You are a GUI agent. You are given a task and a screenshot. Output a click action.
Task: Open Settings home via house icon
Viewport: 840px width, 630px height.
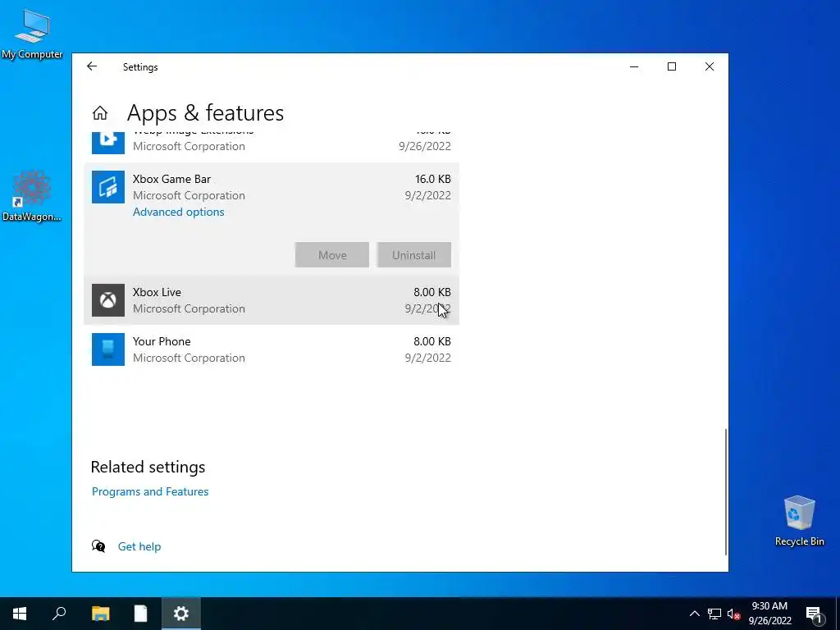pyautogui.click(x=99, y=113)
